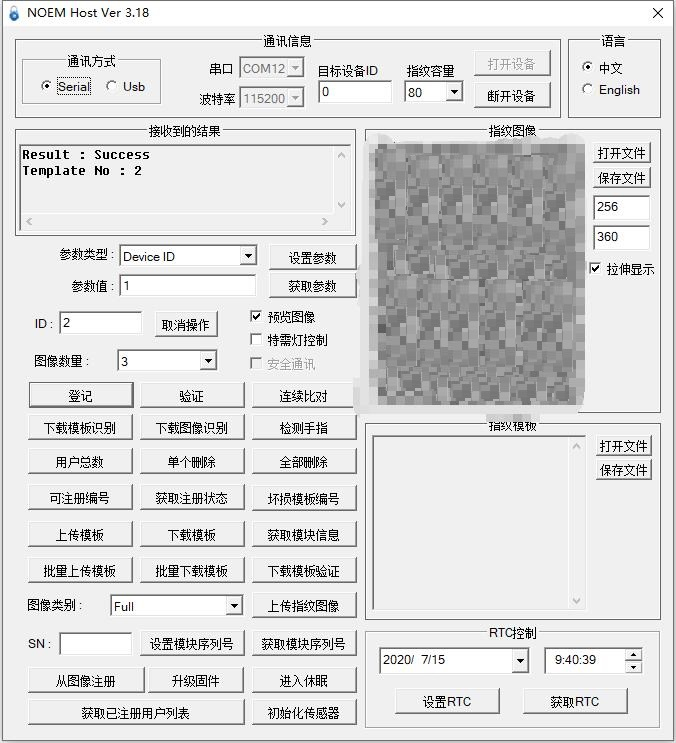Click the 获取已注册用户列表 button
676x743 pixels.
[136, 712]
